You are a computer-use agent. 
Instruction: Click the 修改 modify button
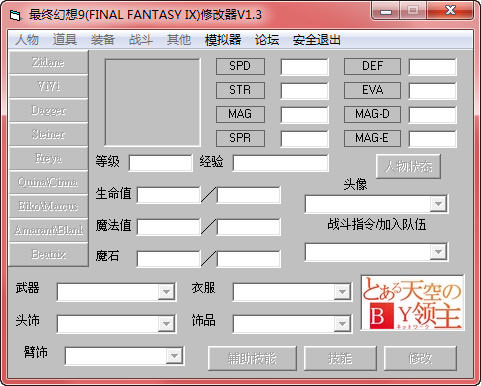[x=420, y=358]
